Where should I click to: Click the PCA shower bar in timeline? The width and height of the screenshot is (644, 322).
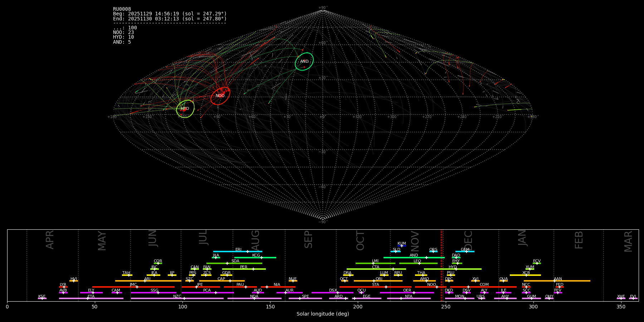click(208, 293)
